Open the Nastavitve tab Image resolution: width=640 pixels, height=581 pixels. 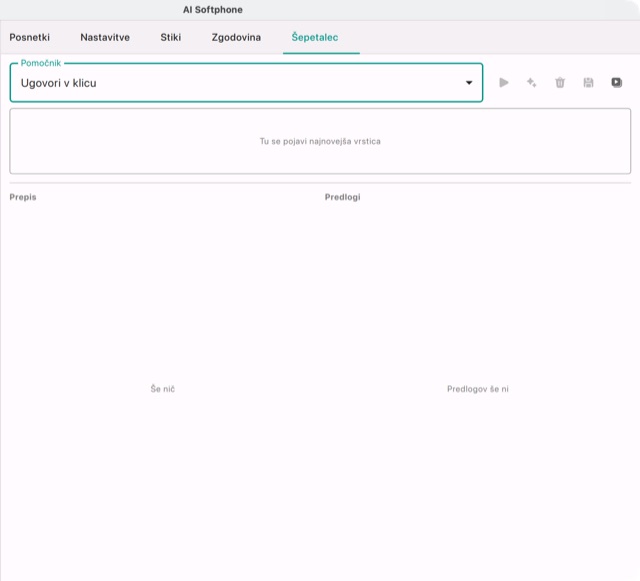tap(105, 37)
